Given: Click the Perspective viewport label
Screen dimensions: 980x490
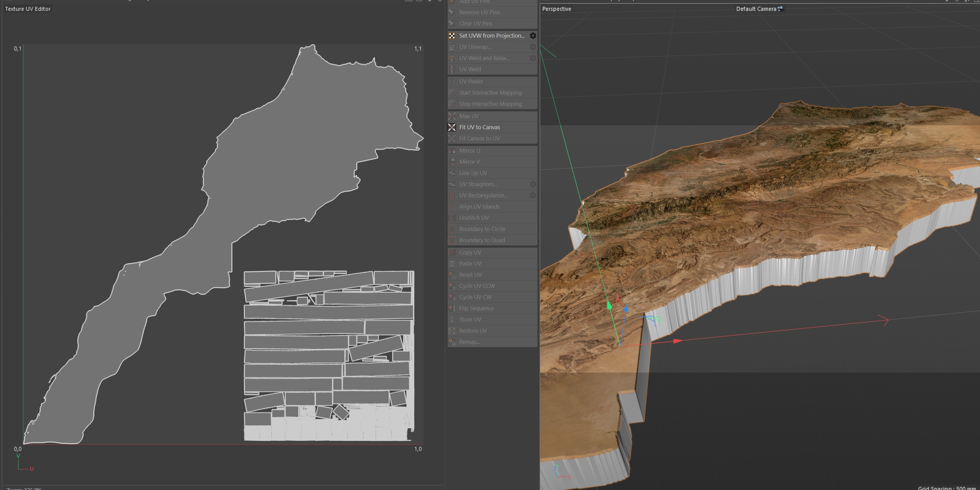Looking at the screenshot, I should pos(556,9).
